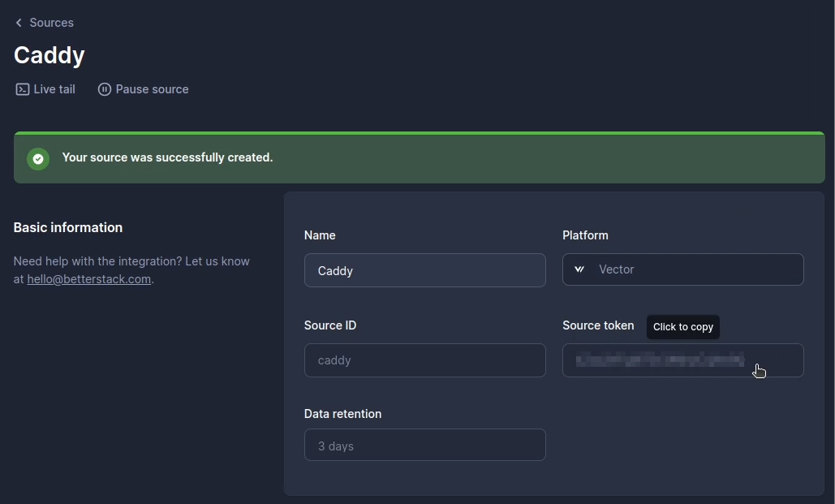835x504 pixels.
Task: Click the Basic information heading
Action: click(67, 227)
